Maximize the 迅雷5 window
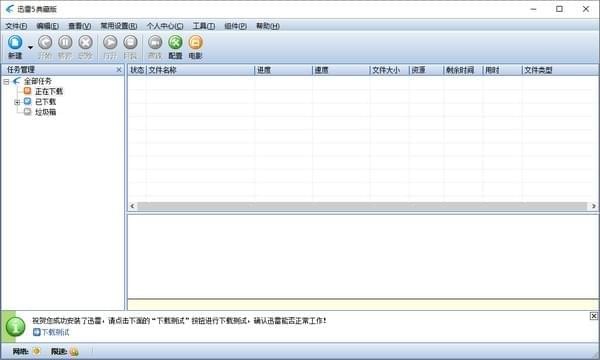The height and width of the screenshot is (360, 600). coord(559,9)
